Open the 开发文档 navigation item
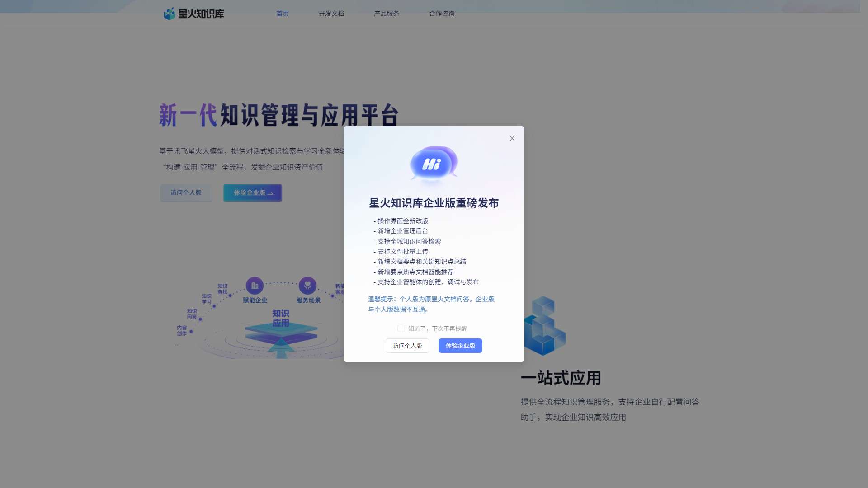The height and width of the screenshot is (488, 868). 331,14
